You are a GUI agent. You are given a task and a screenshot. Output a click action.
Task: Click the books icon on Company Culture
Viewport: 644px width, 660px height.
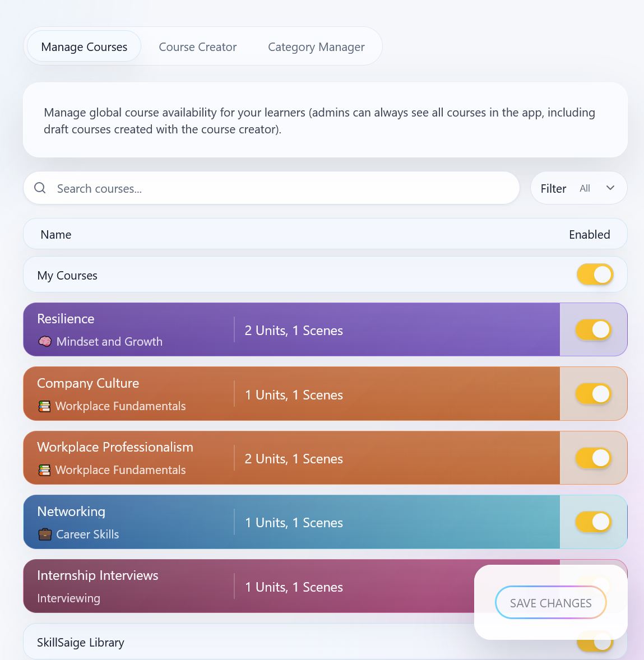point(44,406)
